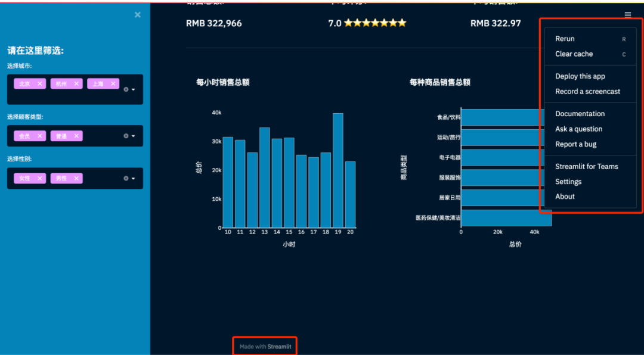644x355 pixels.
Task: Expand the gender dropdown arrow
Action: coord(134,179)
